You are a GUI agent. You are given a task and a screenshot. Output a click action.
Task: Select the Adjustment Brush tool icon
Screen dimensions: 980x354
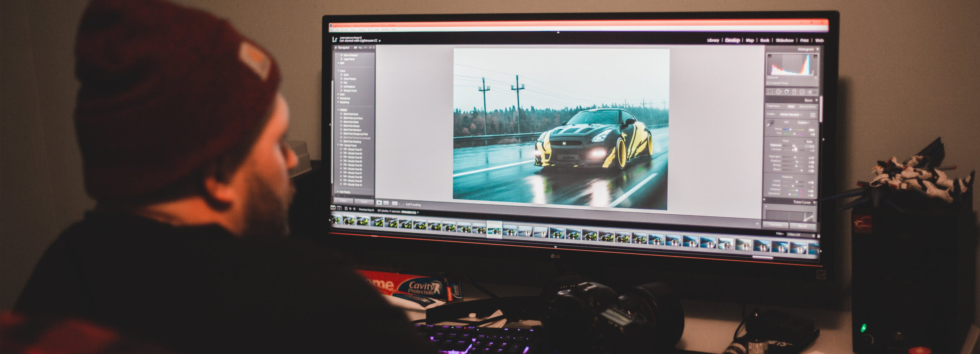tap(813, 92)
